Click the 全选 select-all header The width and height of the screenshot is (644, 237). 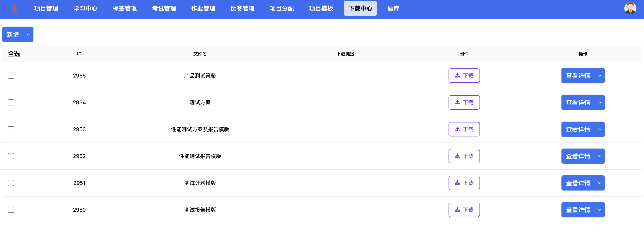(14, 53)
